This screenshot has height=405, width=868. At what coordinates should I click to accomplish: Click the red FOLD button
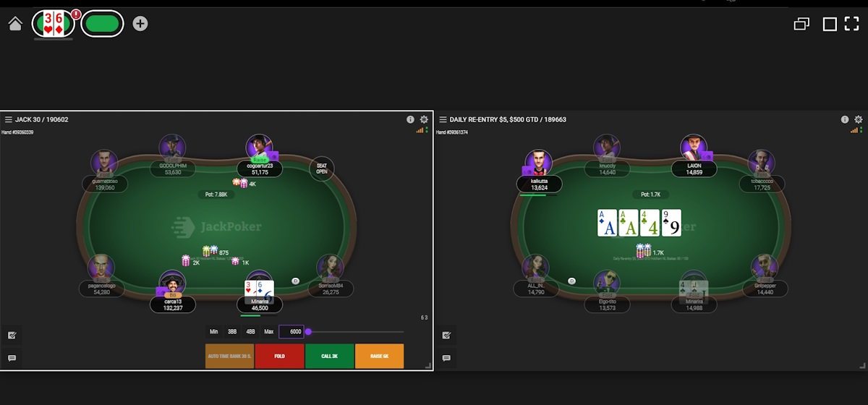pyautogui.click(x=279, y=356)
